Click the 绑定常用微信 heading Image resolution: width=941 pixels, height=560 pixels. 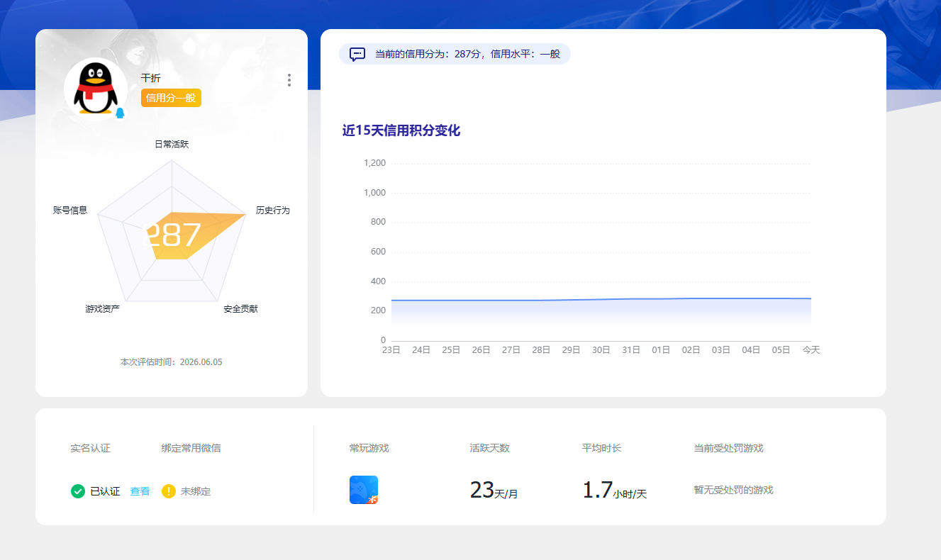click(x=191, y=448)
